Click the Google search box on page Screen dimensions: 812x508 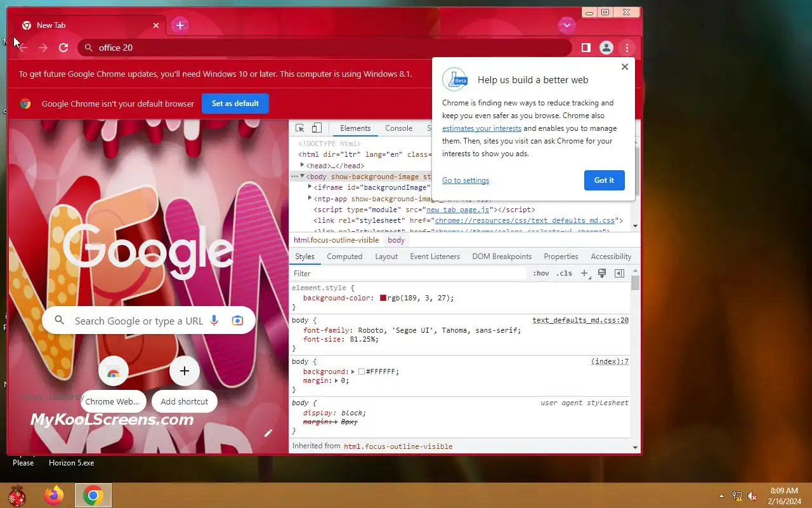148,321
